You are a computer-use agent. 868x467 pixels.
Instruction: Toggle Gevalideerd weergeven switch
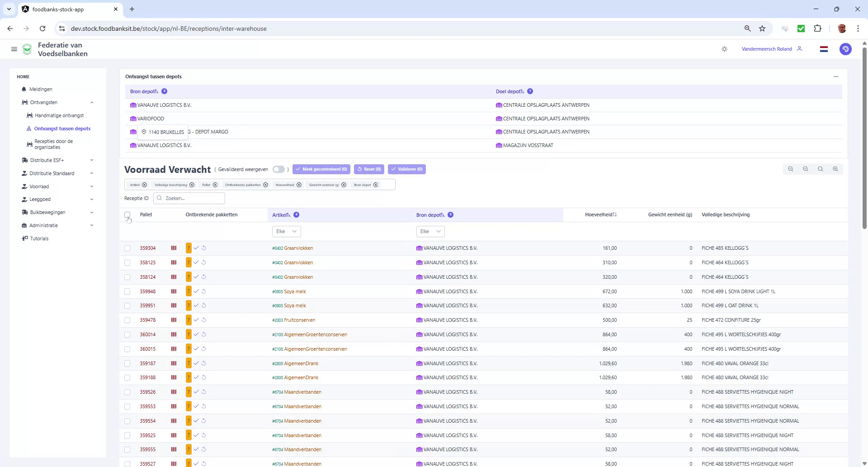coord(279,169)
